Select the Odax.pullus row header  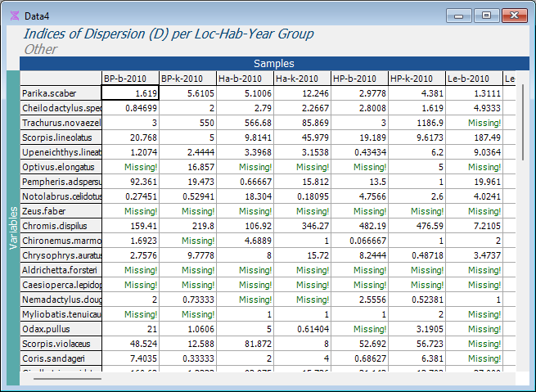61,329
